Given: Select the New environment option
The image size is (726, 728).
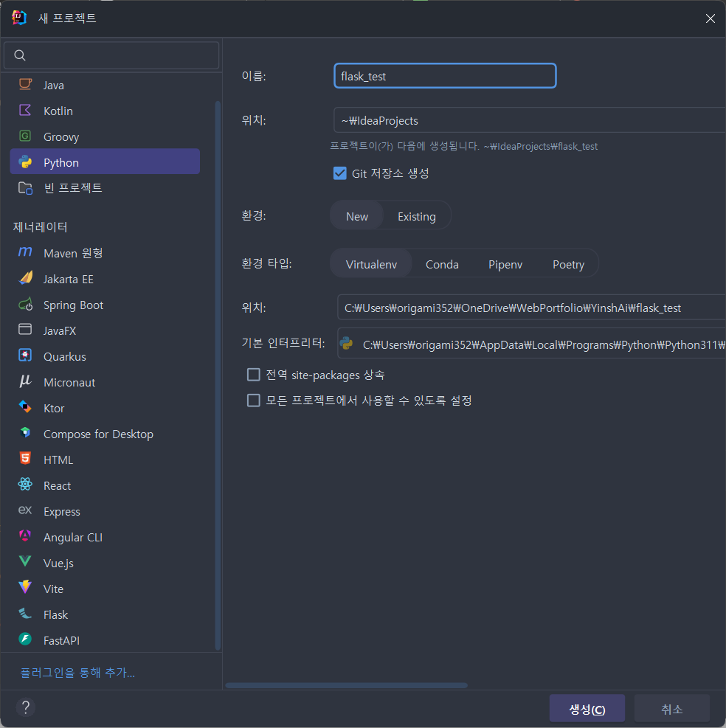Looking at the screenshot, I should [x=357, y=216].
